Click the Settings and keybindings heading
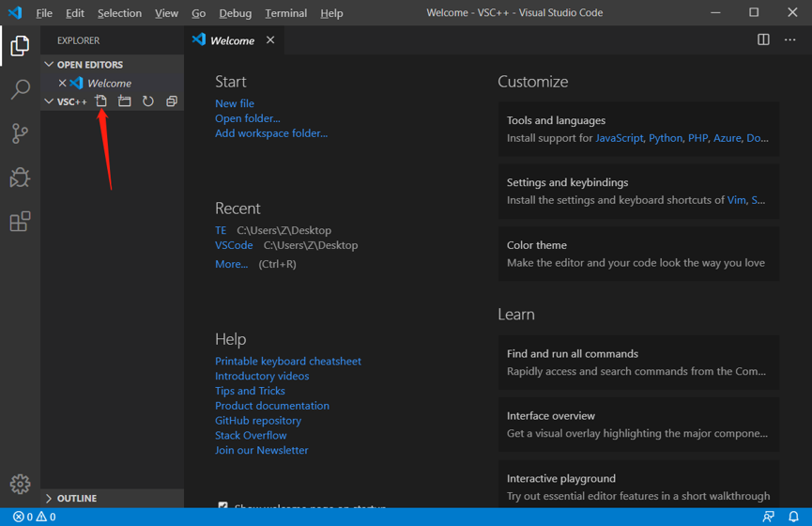812x526 pixels. coord(567,182)
